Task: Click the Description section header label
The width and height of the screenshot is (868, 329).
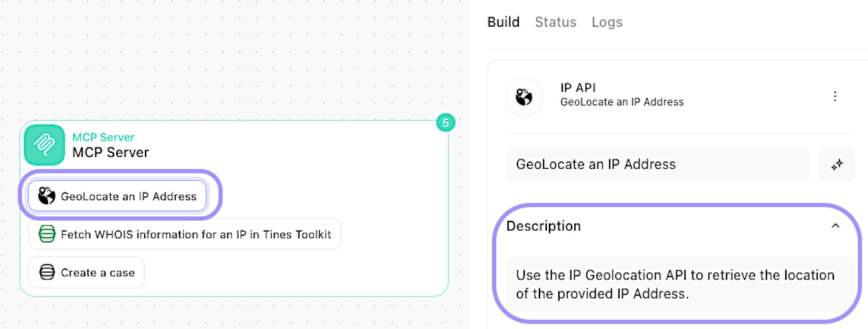Action: click(544, 226)
